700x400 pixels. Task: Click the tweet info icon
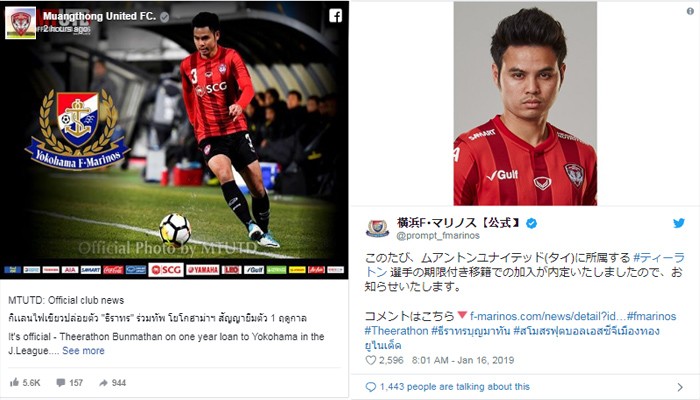point(690,11)
